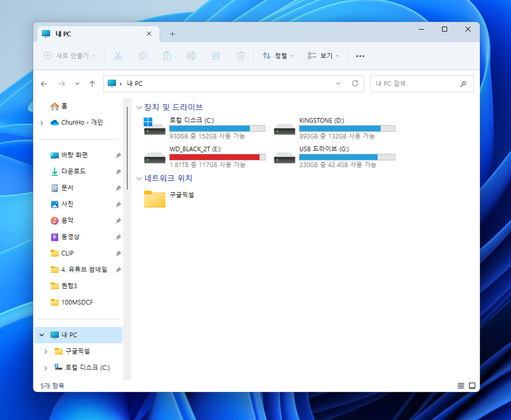Unpin CLIP folder using its pin icon

[119, 253]
